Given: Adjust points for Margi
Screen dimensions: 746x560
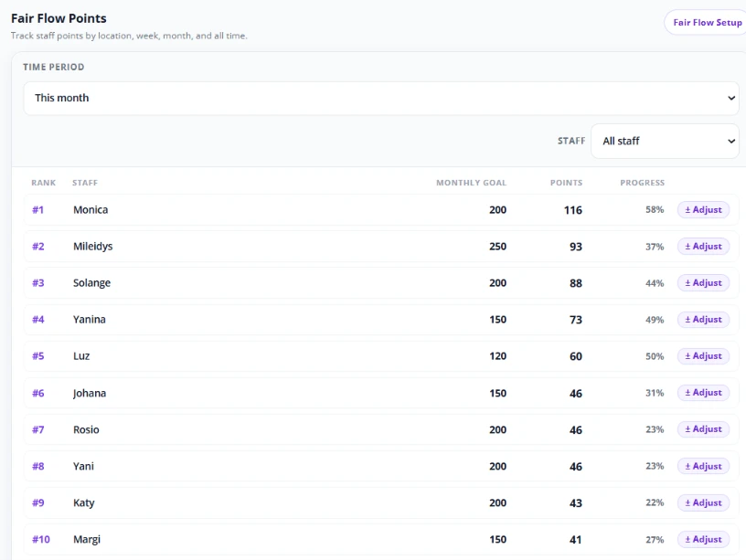Looking at the screenshot, I should click(x=703, y=540).
